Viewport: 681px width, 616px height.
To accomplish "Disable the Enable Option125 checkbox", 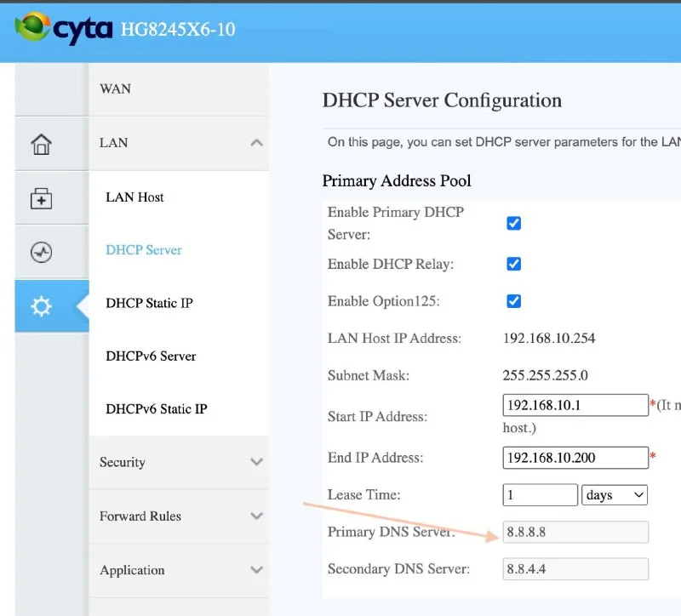I will [513, 301].
